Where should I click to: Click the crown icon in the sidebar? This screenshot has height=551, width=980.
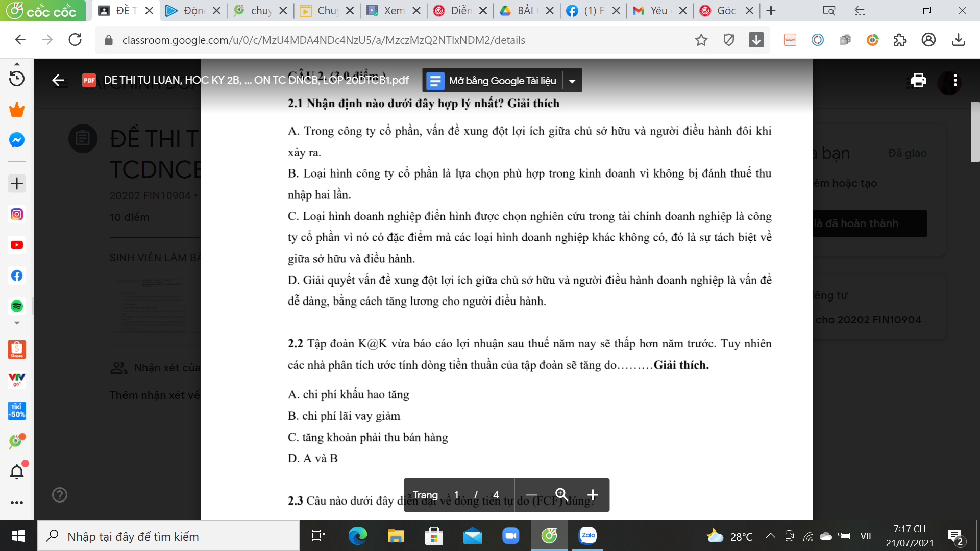point(17,109)
